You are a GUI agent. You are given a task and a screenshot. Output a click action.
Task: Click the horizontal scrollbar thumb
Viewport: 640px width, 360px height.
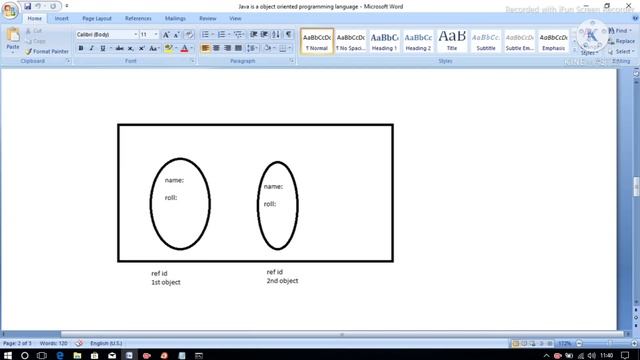(x=342, y=334)
